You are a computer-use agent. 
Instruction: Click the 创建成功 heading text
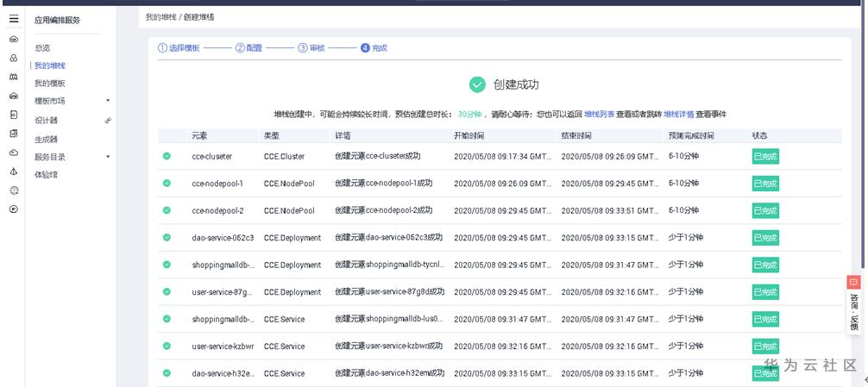(x=516, y=85)
